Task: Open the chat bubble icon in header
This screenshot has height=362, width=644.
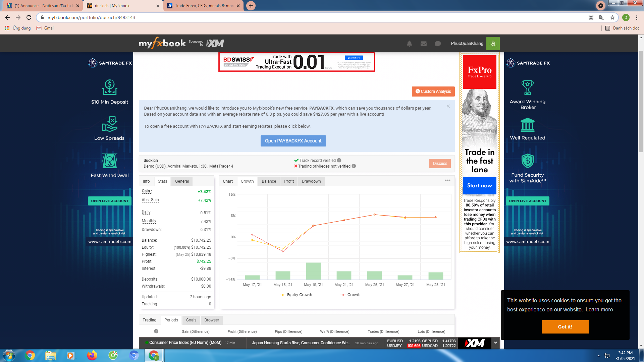Action: point(438,44)
